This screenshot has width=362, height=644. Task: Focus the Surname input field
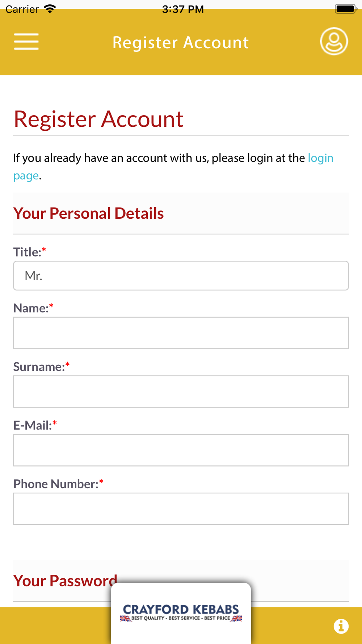coord(181,392)
